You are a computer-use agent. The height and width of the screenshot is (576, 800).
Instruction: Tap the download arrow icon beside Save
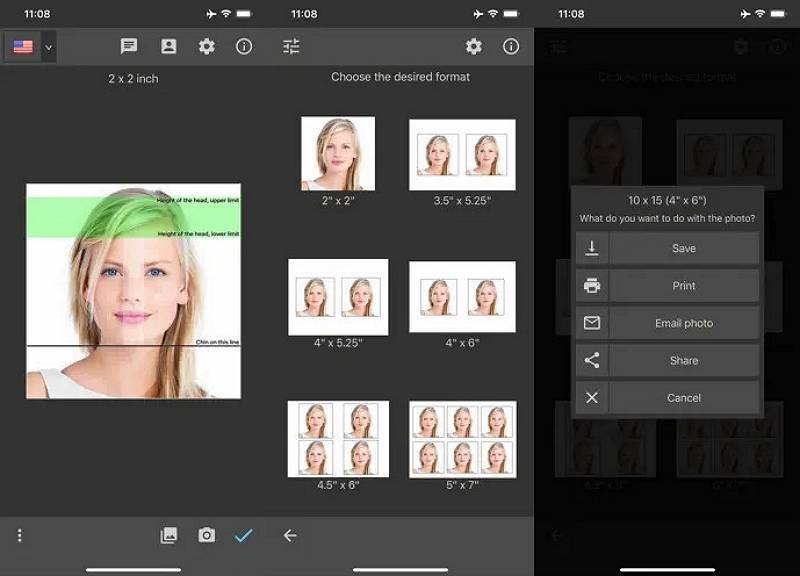592,248
